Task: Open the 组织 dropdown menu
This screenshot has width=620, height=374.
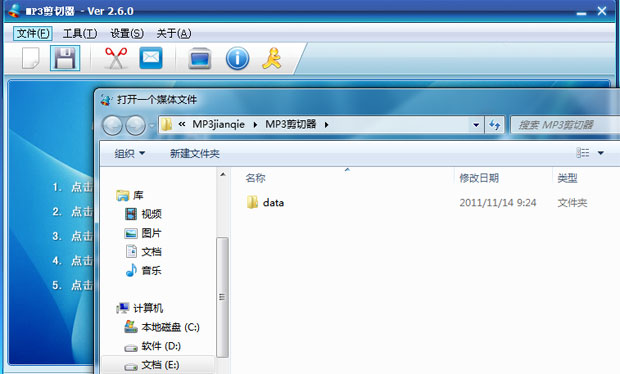Action: point(130,153)
